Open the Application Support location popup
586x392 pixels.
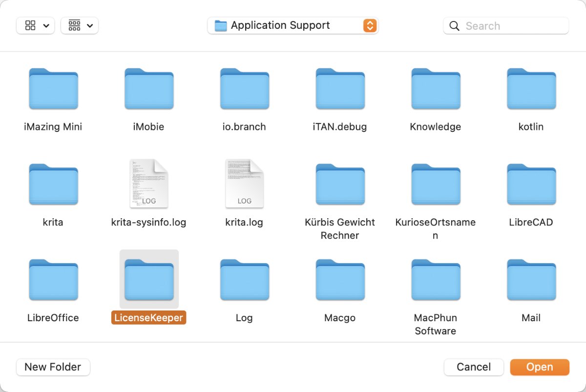tap(293, 25)
